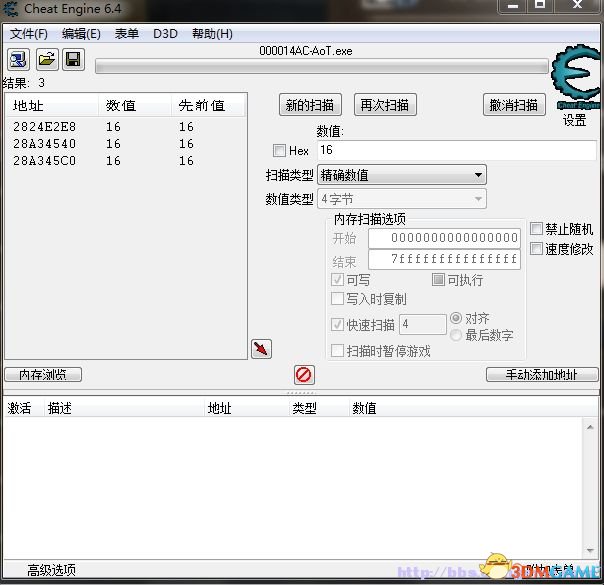Image resolution: width=604 pixels, height=585 pixels.
Task: Click the open folder icon
Action: click(x=47, y=60)
